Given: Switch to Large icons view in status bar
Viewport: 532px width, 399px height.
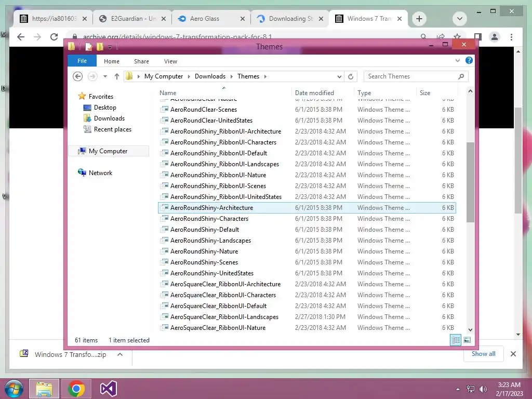Looking at the screenshot, I should pyautogui.click(x=467, y=340).
